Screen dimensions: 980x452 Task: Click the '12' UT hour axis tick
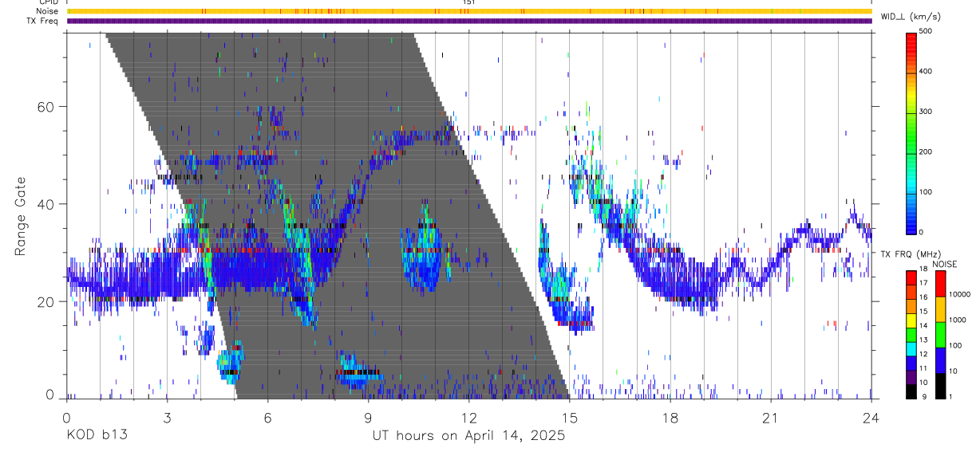click(x=469, y=417)
